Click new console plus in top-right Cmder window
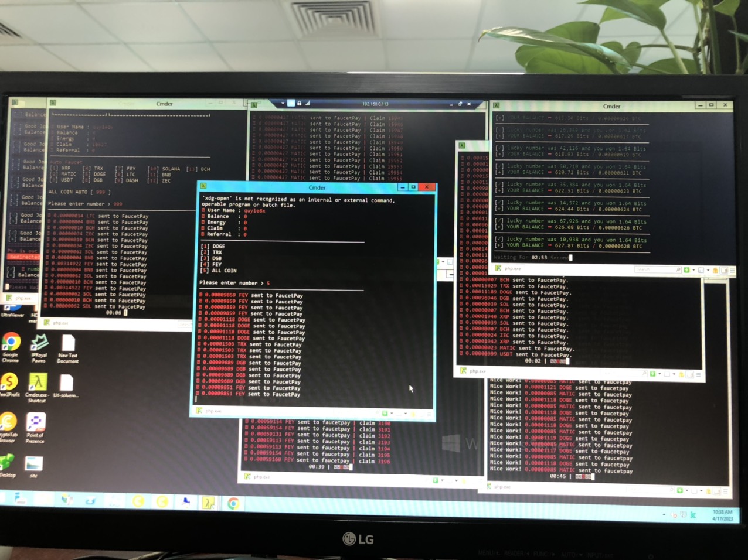This screenshot has height=560, width=748. pyautogui.click(x=686, y=270)
